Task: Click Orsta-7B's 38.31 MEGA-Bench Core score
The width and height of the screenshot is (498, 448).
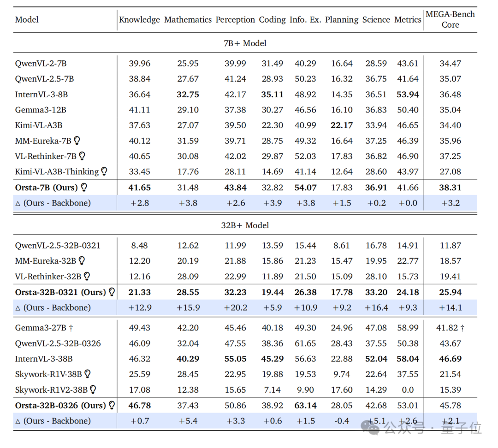Action: 450,188
